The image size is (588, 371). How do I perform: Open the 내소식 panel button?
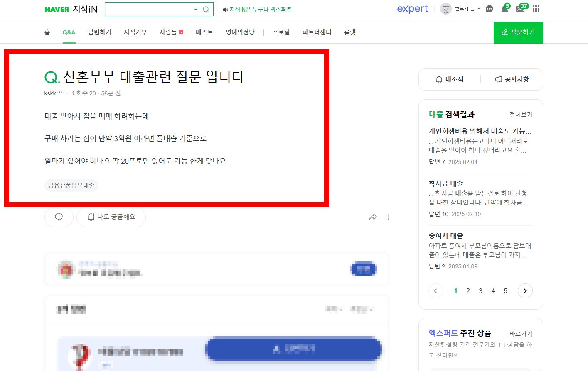[450, 80]
